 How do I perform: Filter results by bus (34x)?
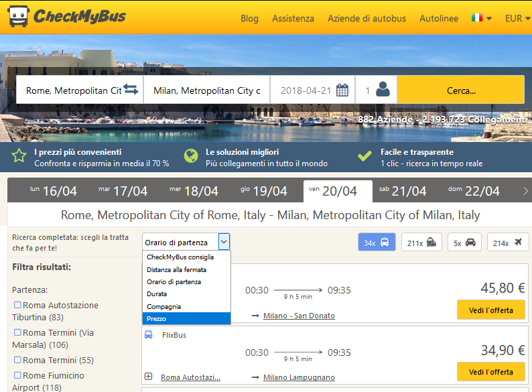tap(377, 242)
